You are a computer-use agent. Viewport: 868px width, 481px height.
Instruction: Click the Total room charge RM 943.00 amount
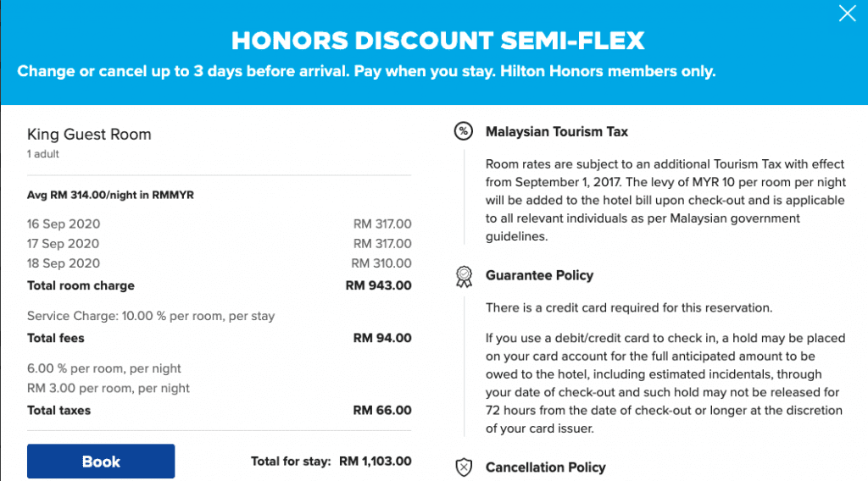pos(379,286)
